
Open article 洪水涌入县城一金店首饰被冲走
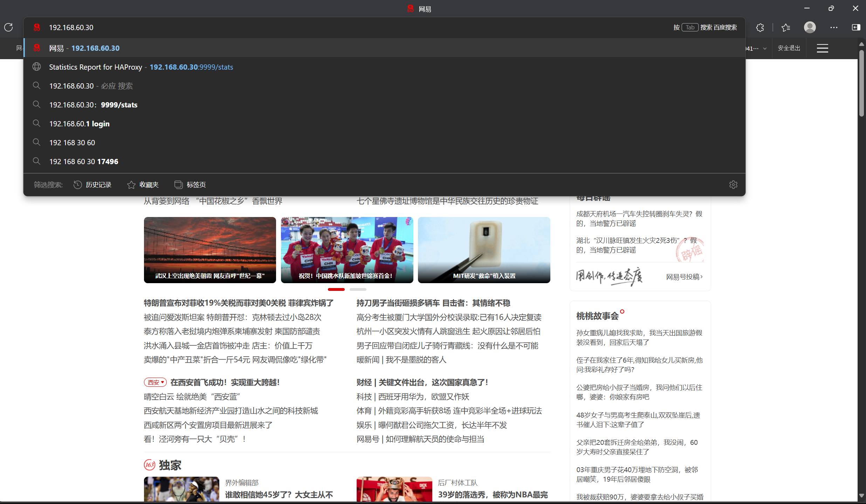click(x=228, y=345)
